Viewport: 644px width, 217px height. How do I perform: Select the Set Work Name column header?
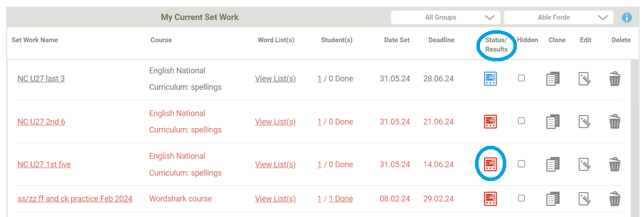point(35,40)
